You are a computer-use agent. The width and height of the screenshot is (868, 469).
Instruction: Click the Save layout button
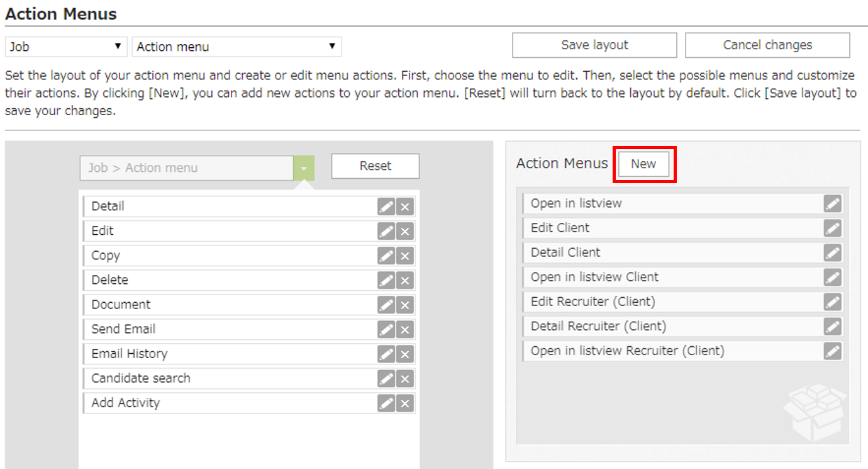tap(594, 45)
